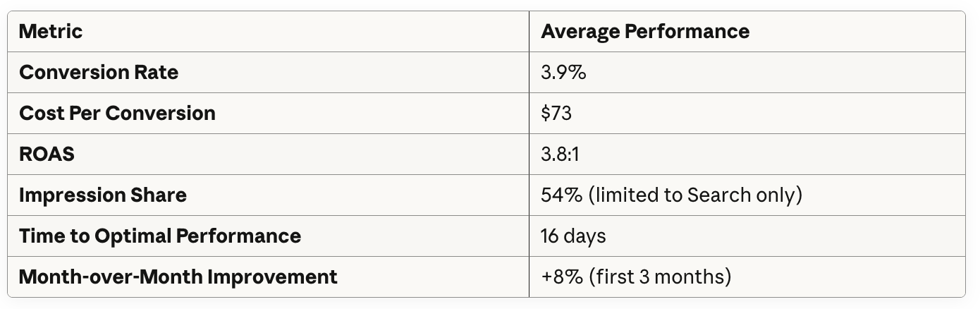The height and width of the screenshot is (309, 980).
Task: Click the 3.9% conversion rate value
Action: [x=563, y=73]
